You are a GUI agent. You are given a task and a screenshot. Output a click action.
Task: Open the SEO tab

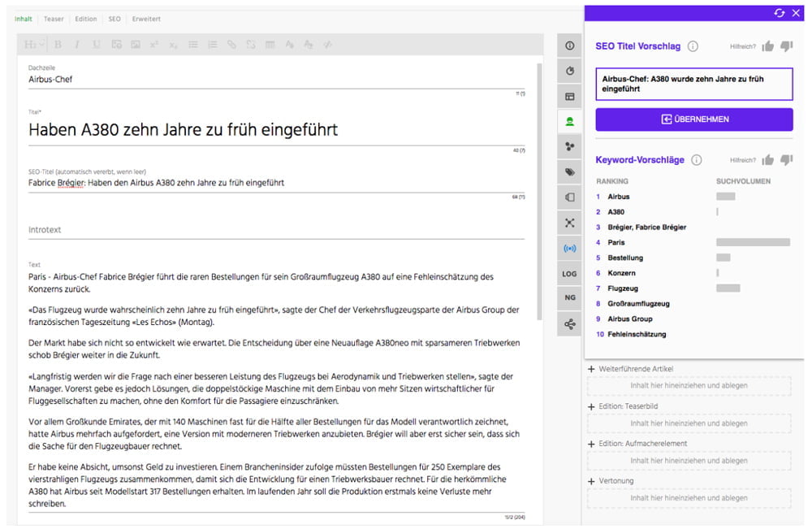(x=114, y=19)
